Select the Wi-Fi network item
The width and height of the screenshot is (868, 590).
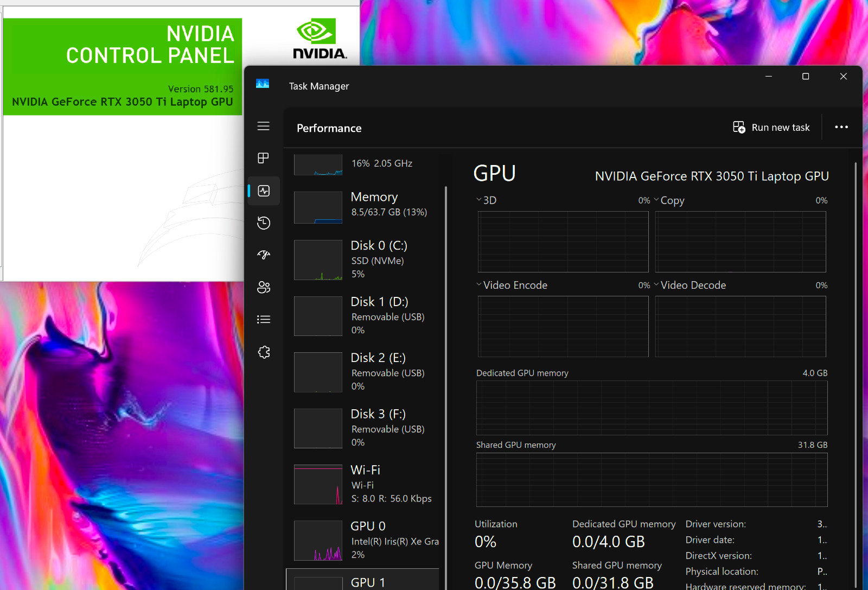click(x=362, y=484)
